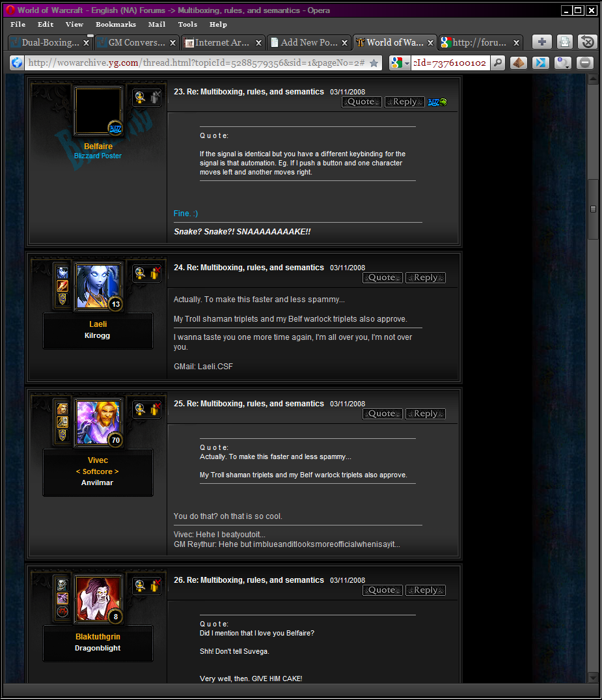Click the pyramid toolbar icon
Image resolution: width=602 pixels, height=700 pixels.
tap(518, 63)
